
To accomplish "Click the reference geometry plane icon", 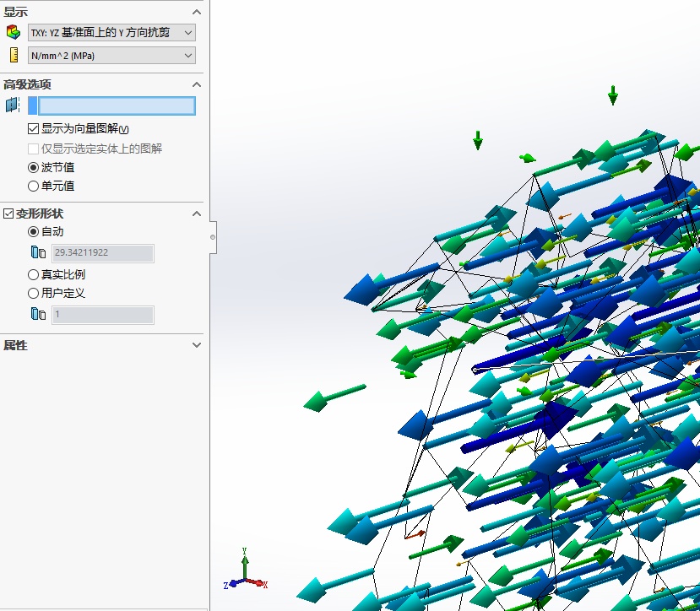I will click(x=13, y=105).
